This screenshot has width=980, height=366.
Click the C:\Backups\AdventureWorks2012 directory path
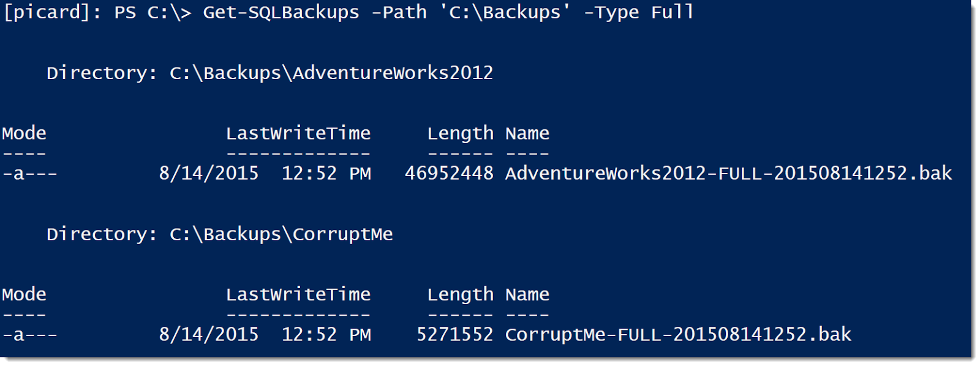331,73
